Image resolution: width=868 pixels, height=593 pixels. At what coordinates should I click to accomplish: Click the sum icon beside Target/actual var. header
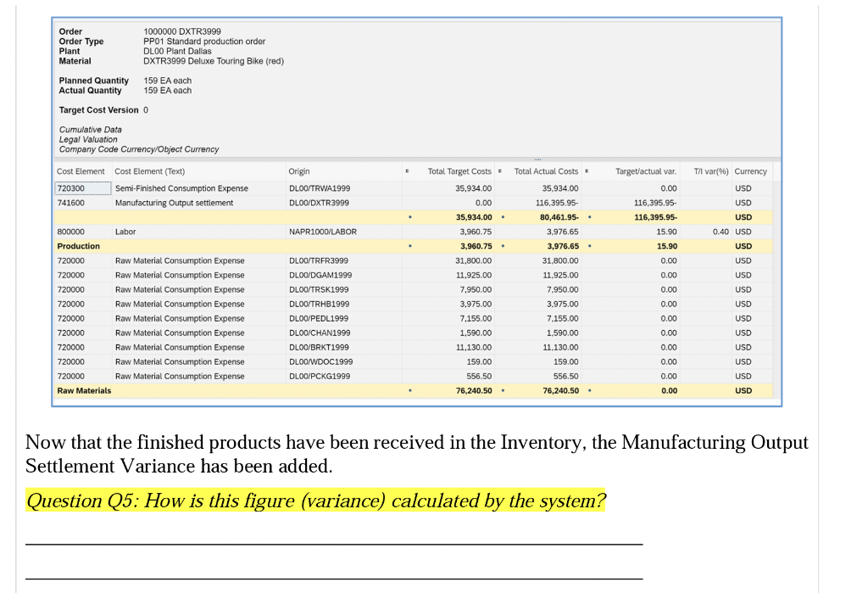[585, 171]
